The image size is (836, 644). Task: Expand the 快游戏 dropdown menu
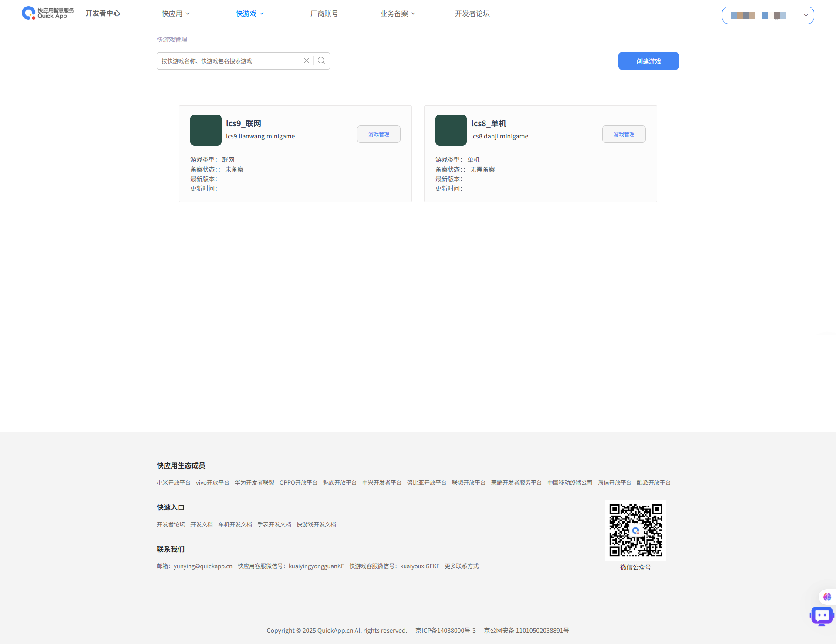249,13
